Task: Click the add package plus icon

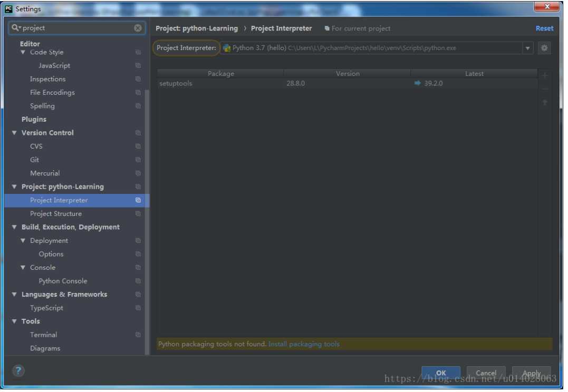Action: coord(544,75)
